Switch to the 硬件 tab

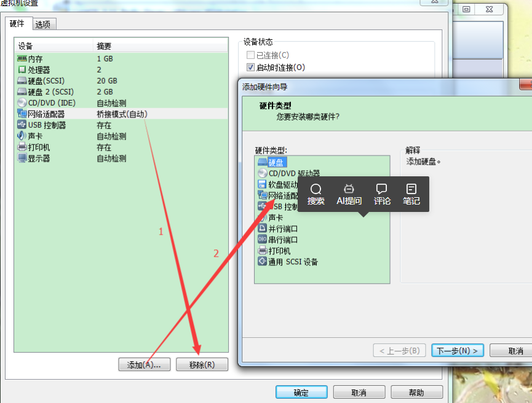click(18, 24)
